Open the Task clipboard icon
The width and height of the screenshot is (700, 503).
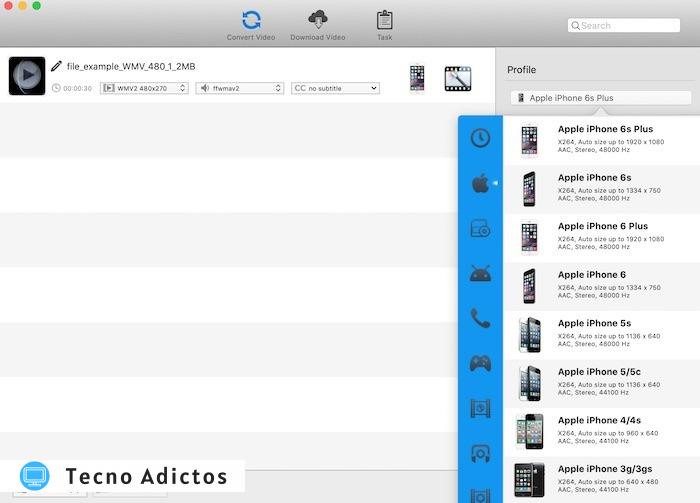pos(384,21)
